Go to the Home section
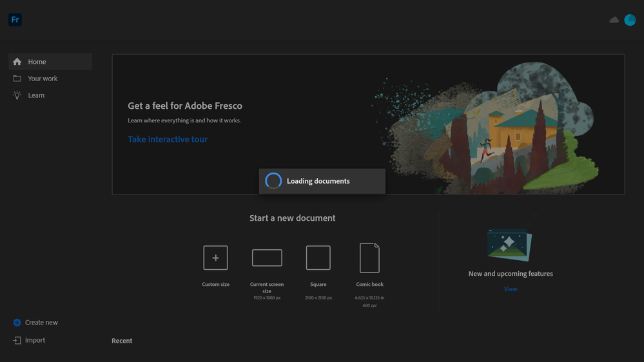The width and height of the screenshot is (644, 362). (50, 62)
